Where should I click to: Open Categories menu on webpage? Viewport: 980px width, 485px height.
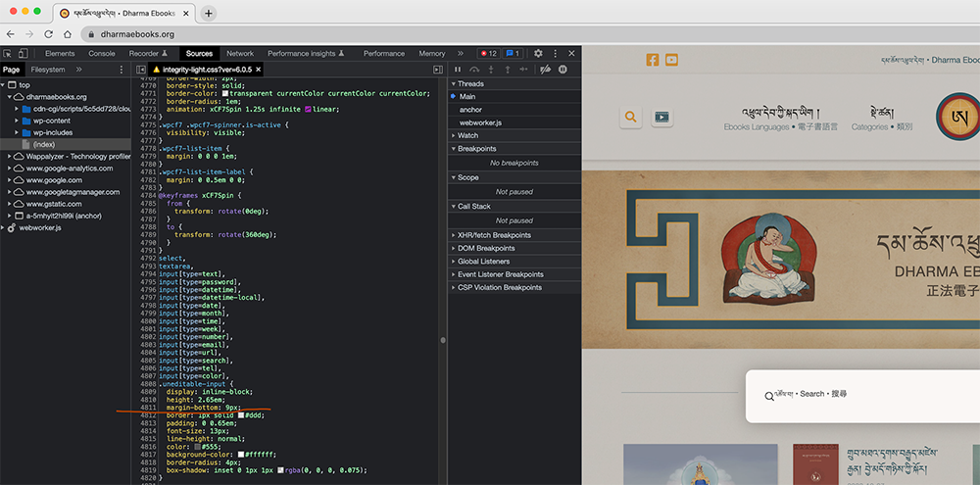882,120
